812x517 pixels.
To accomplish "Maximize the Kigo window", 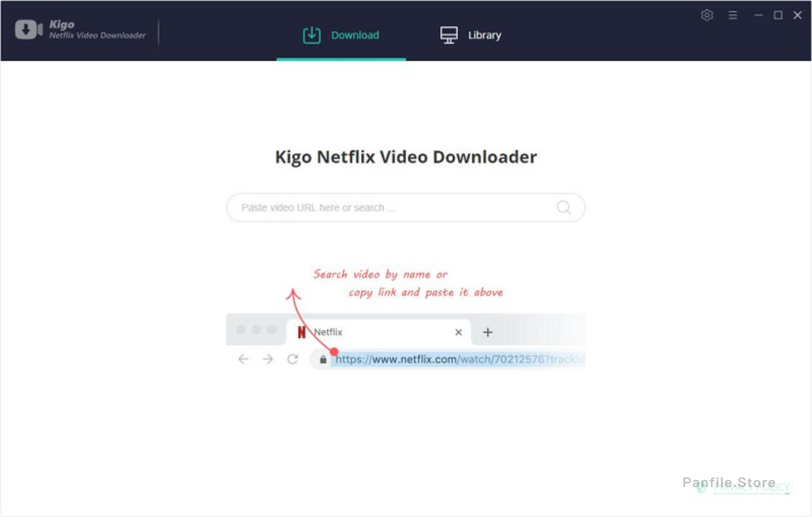I will [777, 15].
